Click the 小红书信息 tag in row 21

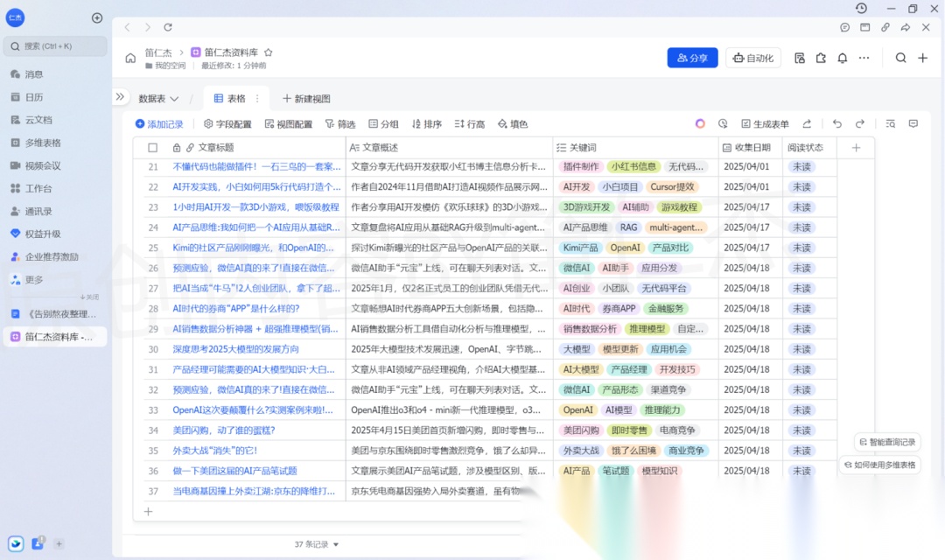(633, 167)
